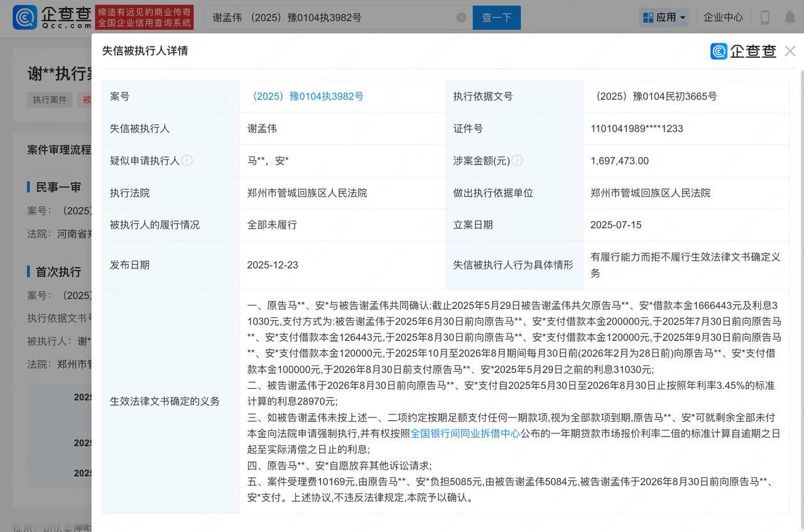Open notifications bell icon
The image size is (804, 532).
[790, 18]
